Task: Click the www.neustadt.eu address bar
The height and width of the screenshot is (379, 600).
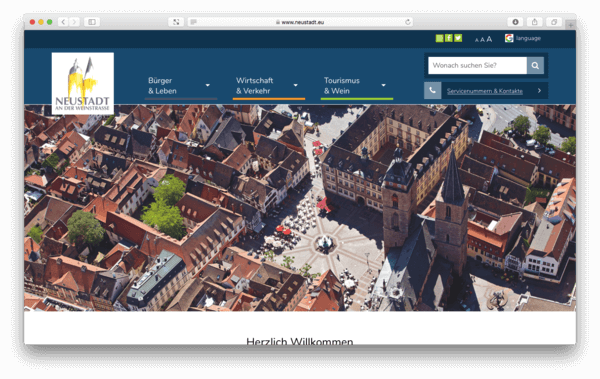Action: pyautogui.click(x=300, y=22)
